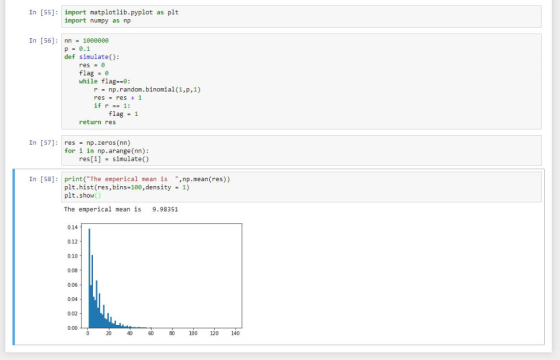Screen dimensions: 560x360
Task: Click the 'res = res + 1' line
Action: click(x=118, y=98)
